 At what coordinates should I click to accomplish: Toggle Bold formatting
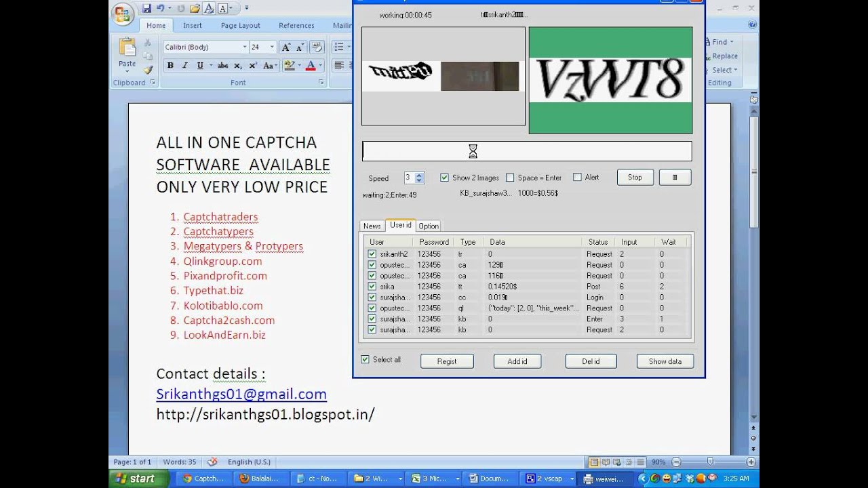click(170, 66)
